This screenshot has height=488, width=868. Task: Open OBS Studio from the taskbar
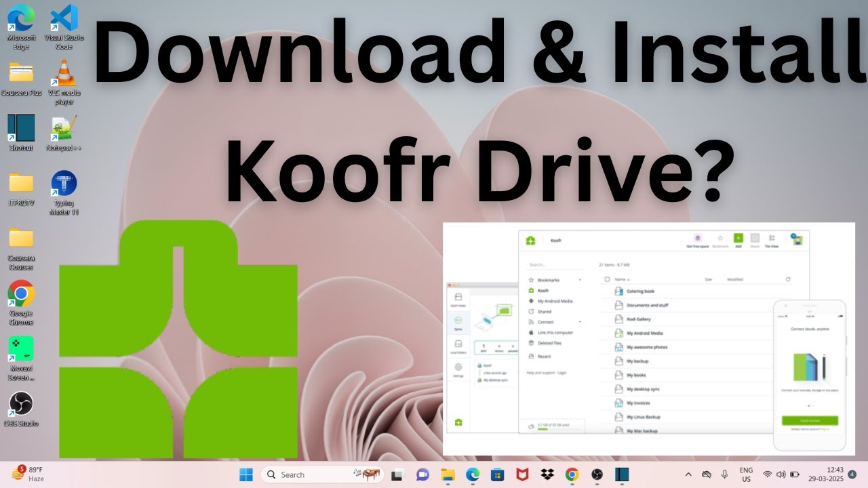(x=597, y=474)
